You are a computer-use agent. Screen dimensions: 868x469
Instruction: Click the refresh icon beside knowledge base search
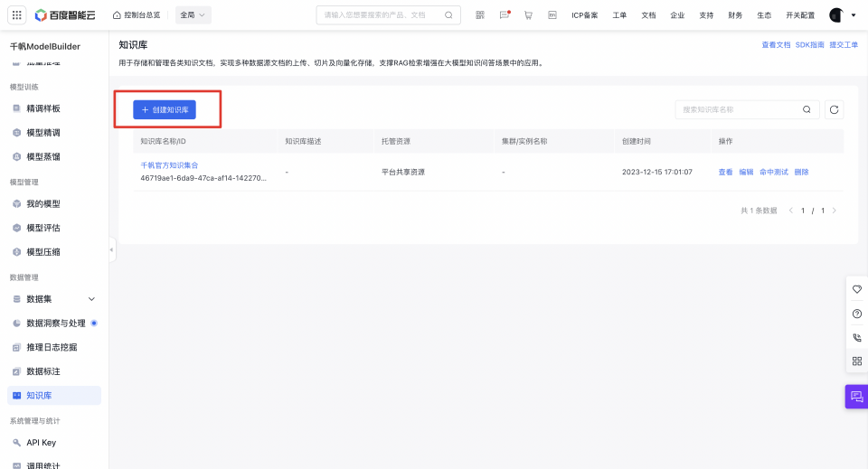835,109
